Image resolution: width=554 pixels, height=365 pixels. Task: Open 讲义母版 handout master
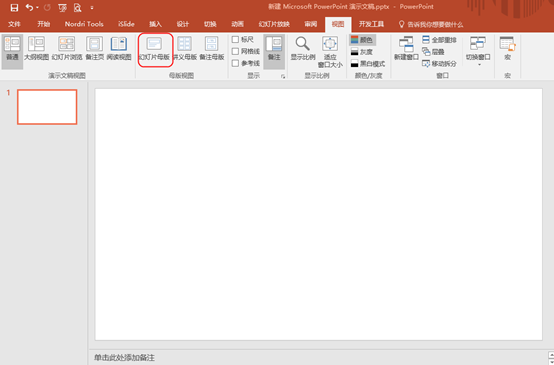(x=184, y=49)
